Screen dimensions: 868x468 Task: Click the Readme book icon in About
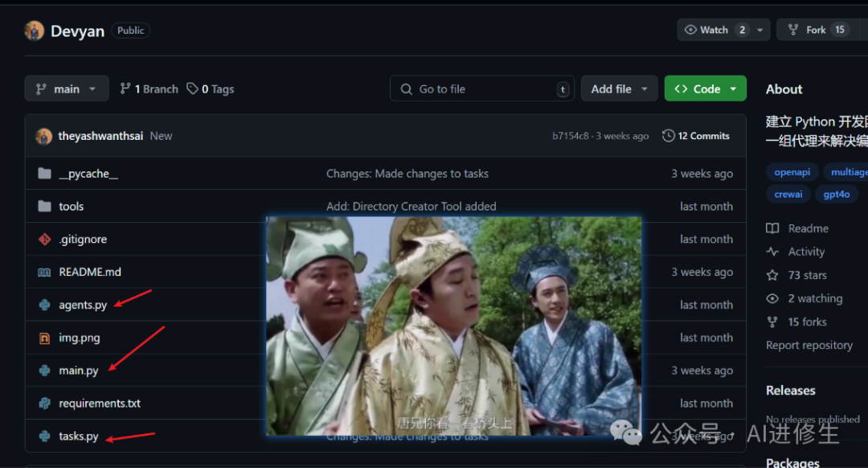pyautogui.click(x=772, y=228)
